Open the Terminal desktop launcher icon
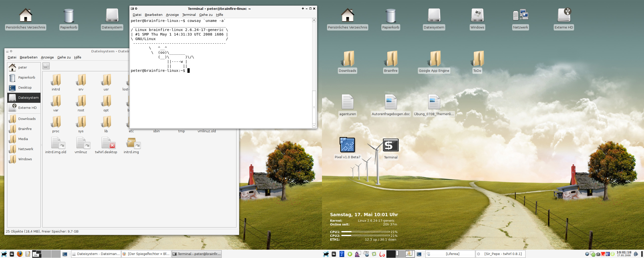The width and height of the screenshot is (644, 258). (x=390, y=145)
